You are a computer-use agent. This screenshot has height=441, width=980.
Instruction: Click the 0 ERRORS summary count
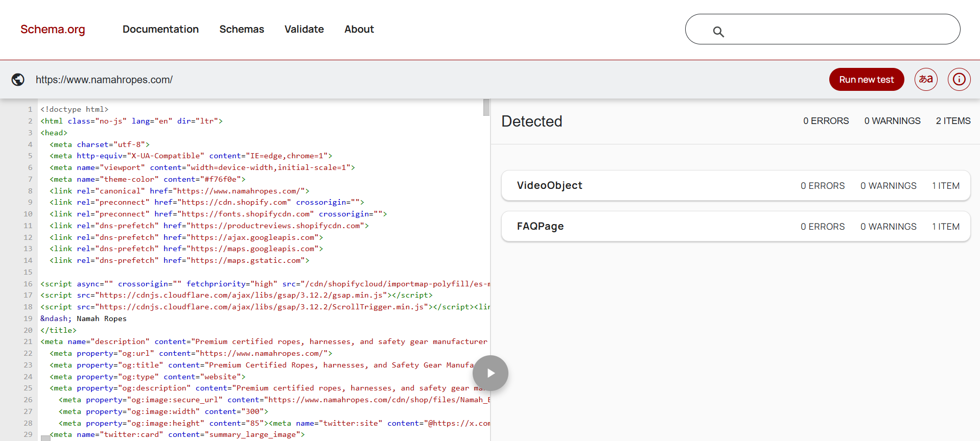pyautogui.click(x=826, y=121)
